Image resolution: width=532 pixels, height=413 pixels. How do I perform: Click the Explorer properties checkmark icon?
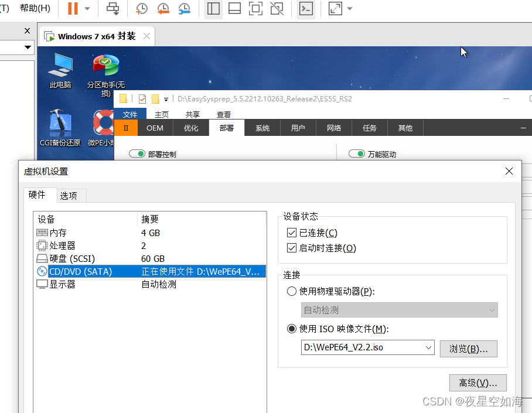click(x=142, y=99)
